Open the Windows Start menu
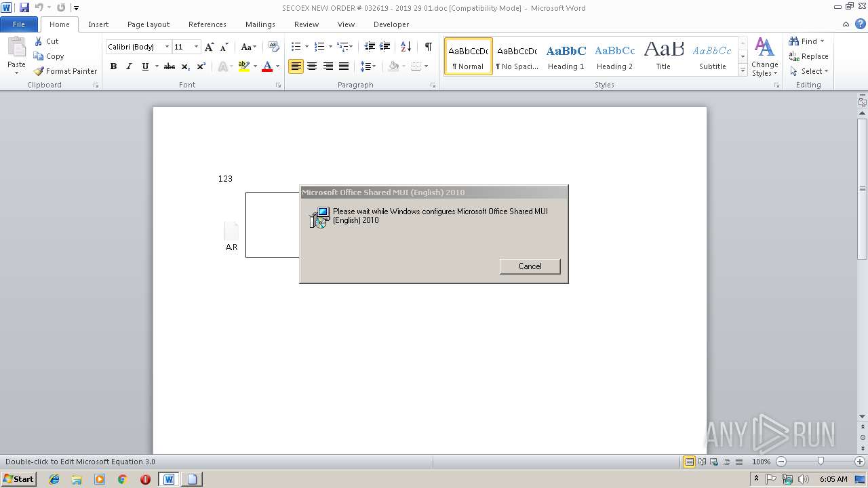The height and width of the screenshot is (488, 868). [x=18, y=479]
